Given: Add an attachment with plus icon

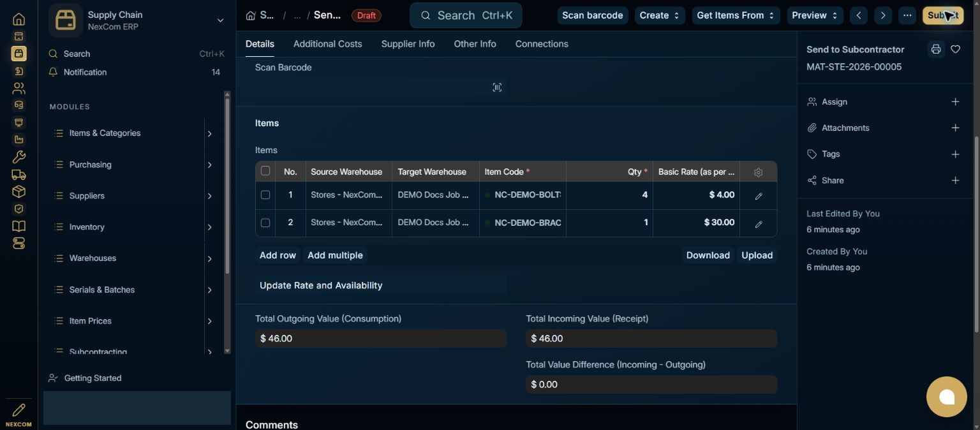Looking at the screenshot, I should pyautogui.click(x=955, y=128).
